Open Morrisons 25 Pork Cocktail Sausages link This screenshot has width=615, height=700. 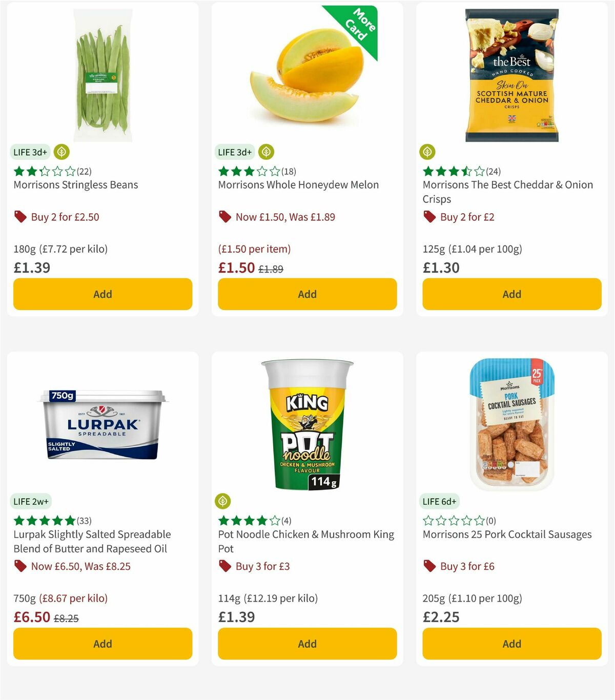click(507, 534)
